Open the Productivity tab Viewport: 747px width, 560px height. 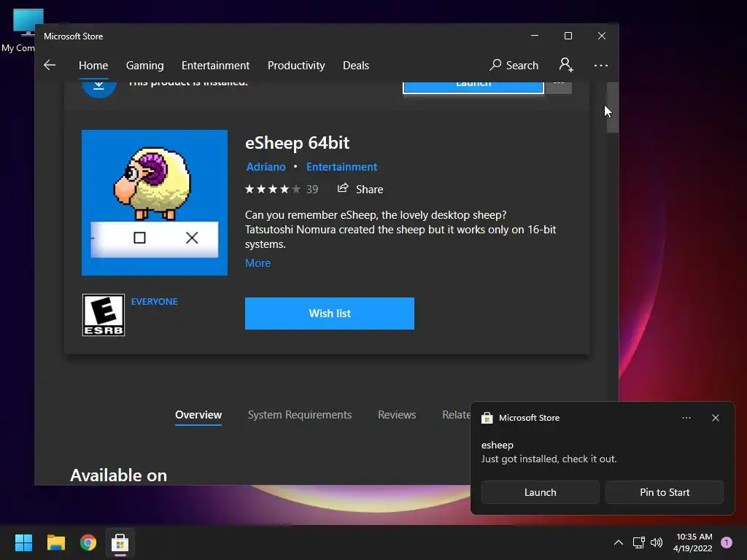[x=296, y=65]
